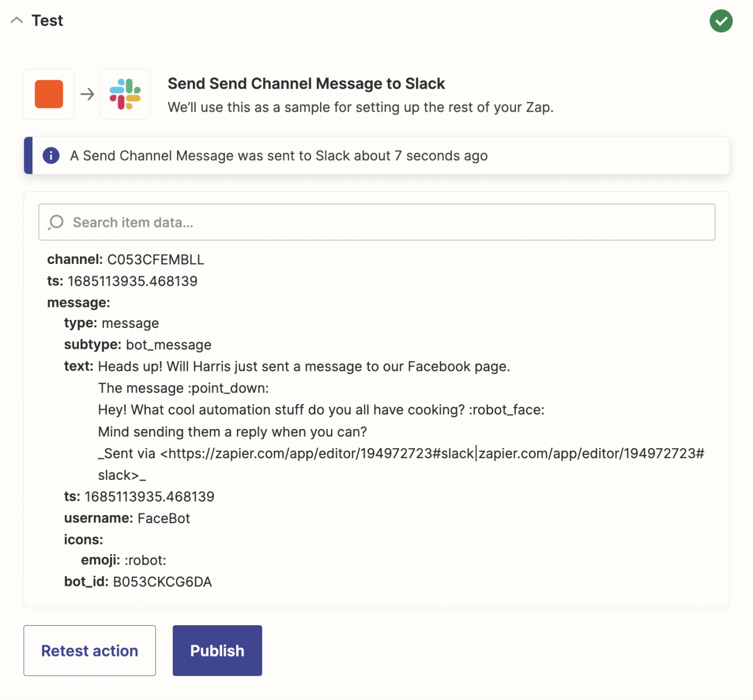Viewport: 753px width, 700px height.
Task: Click the bot_id value B053CKCG6DA
Action: tap(162, 582)
